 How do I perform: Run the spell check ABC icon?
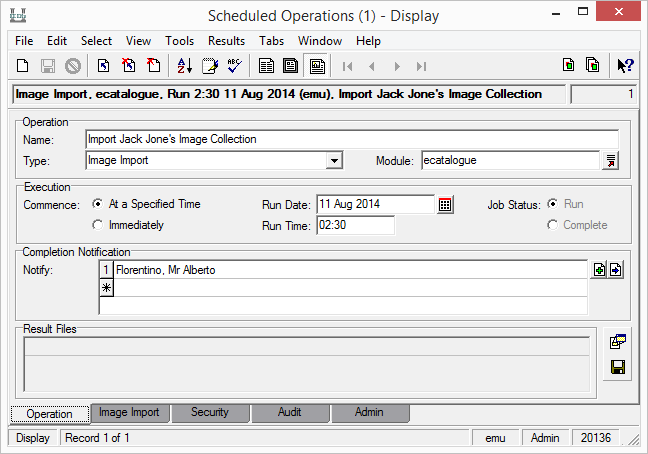pos(235,66)
